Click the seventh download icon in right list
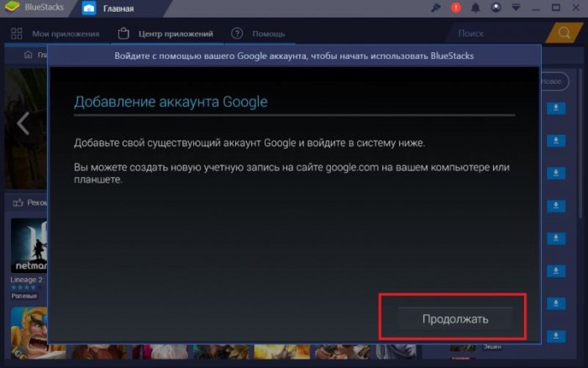This screenshot has width=588, height=368. tap(556, 303)
